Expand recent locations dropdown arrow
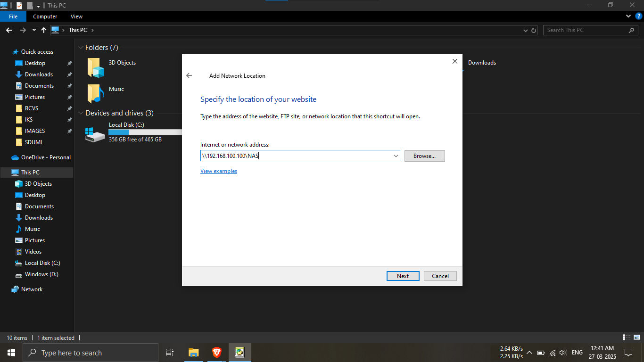This screenshot has height=362, width=644. 34,30
